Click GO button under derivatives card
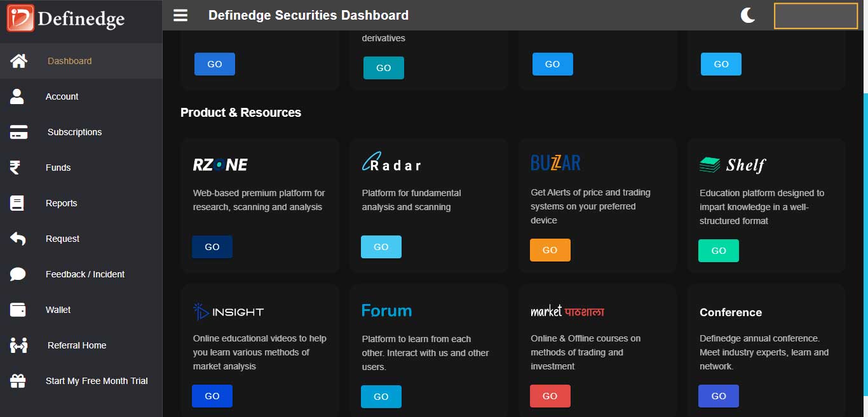 coord(384,68)
